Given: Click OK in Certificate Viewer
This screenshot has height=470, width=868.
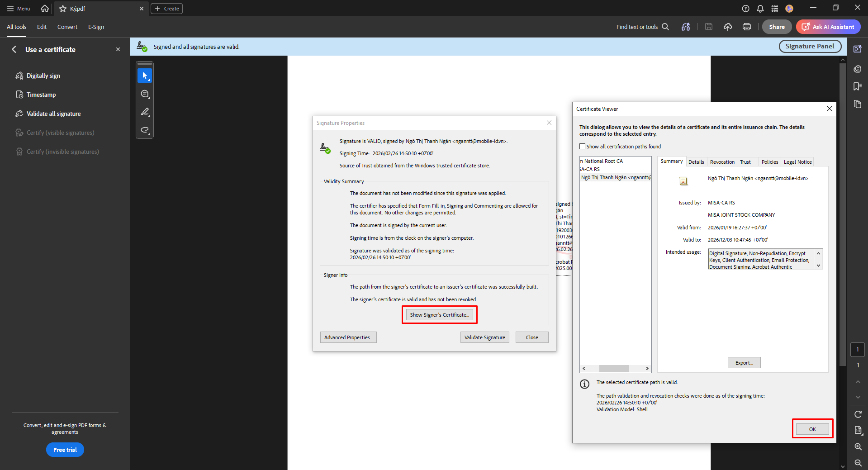Looking at the screenshot, I should pyautogui.click(x=812, y=429).
